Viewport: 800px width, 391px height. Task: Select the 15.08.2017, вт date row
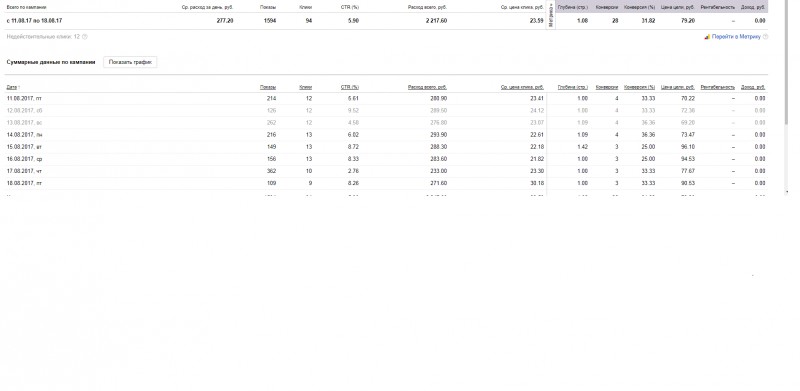pos(387,147)
